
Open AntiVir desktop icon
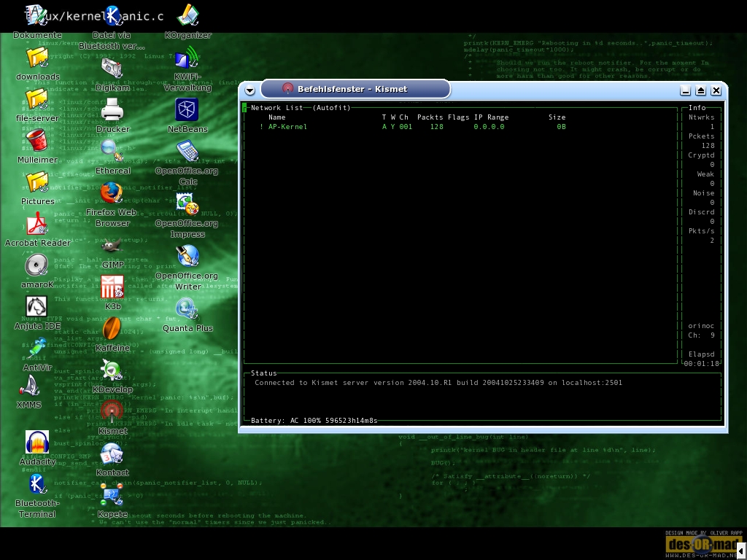tap(37, 348)
